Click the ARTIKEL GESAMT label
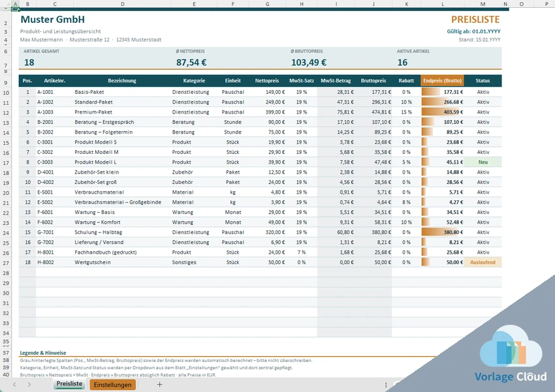Viewport: 555px width, 392px height. 41,52
